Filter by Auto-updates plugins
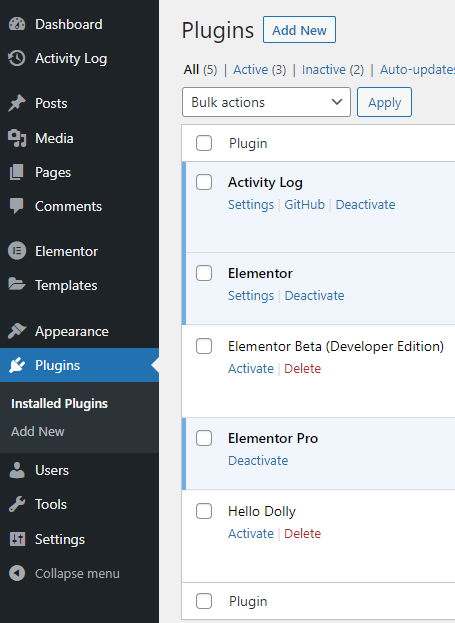The width and height of the screenshot is (455, 623). 417,70
